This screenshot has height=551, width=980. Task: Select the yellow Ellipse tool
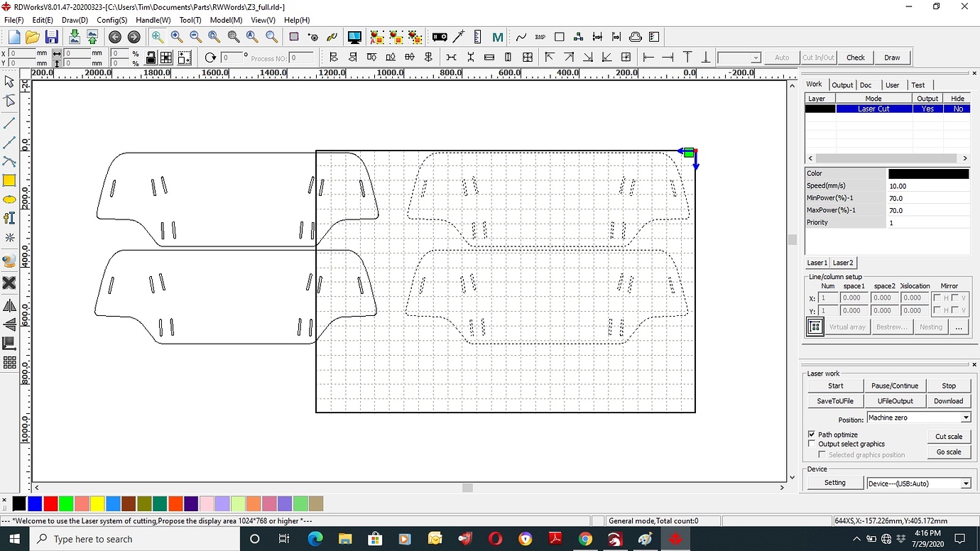pos(9,200)
